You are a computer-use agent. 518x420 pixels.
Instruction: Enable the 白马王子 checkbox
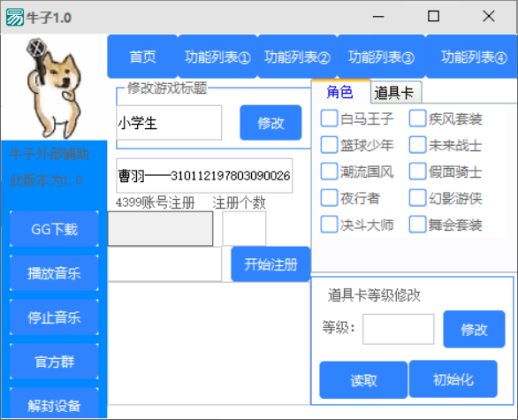(x=329, y=118)
